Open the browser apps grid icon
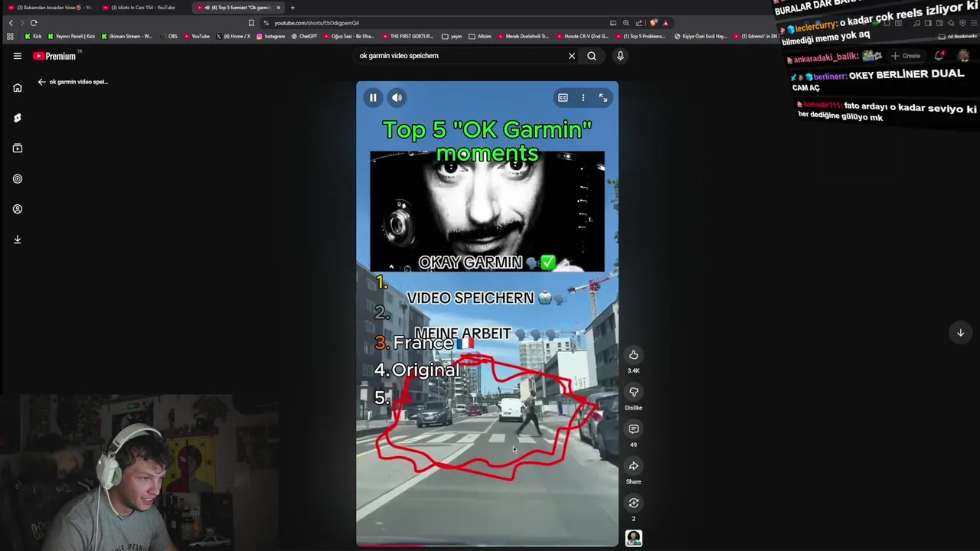 pos(10,36)
